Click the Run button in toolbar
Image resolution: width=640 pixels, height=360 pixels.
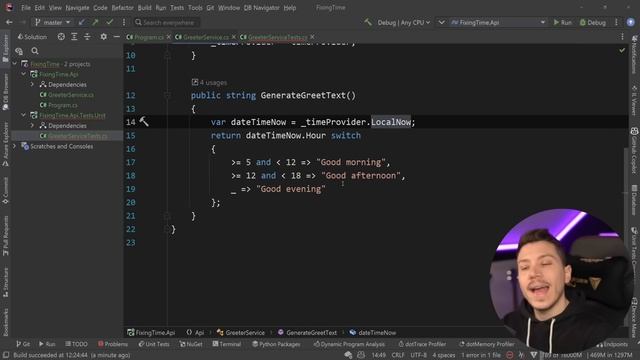(562, 22)
